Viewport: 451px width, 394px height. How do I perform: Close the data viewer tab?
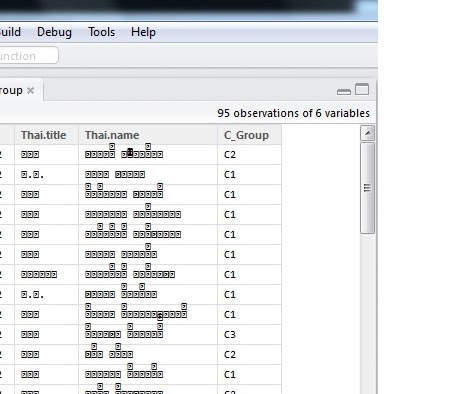pyautogui.click(x=30, y=90)
